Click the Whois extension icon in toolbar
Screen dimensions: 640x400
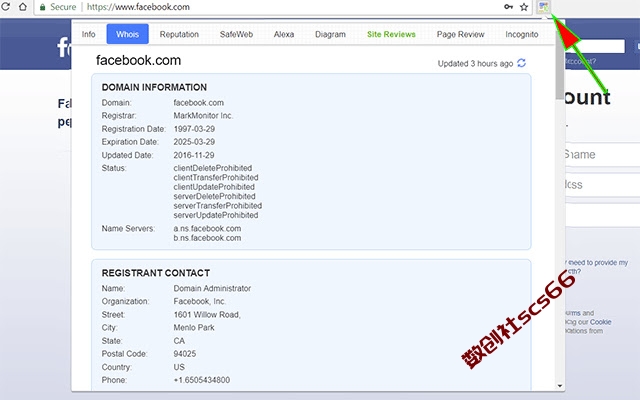543,7
